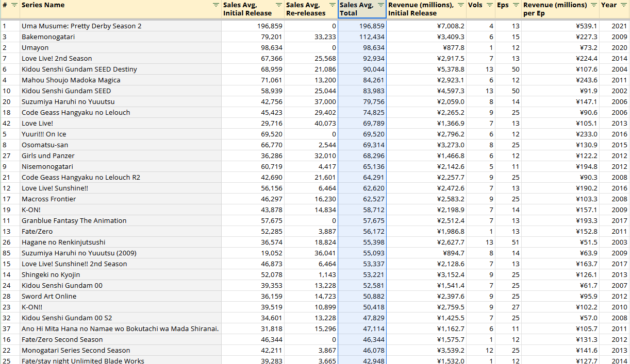
Task: Click the revenue cell ¥3,539.2
Action: coord(426,350)
